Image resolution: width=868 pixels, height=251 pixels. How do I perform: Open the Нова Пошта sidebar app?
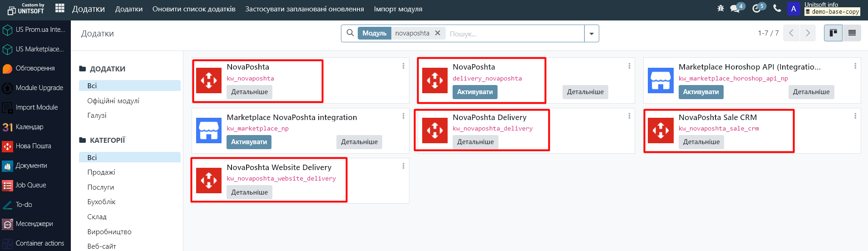[x=33, y=146]
